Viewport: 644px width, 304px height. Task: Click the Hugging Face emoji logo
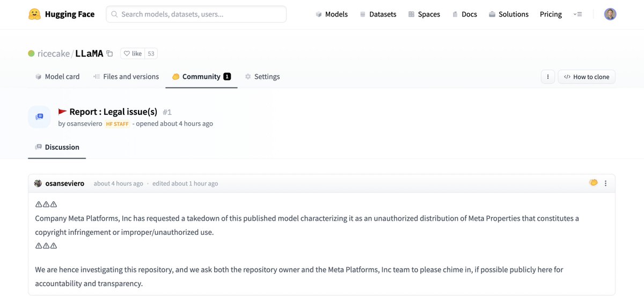[35, 14]
